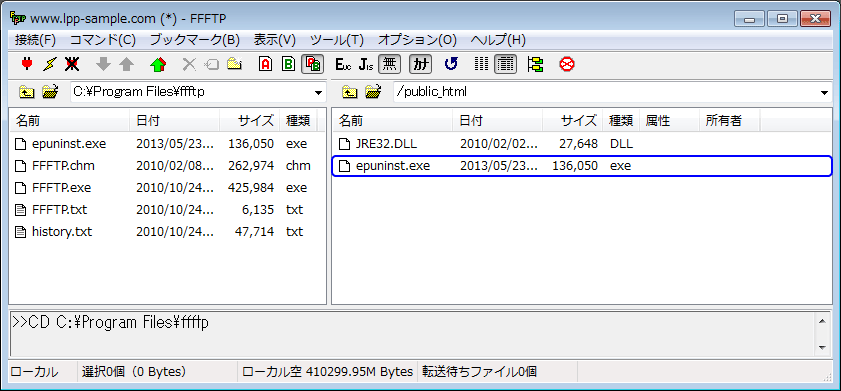Viewport: 841px width, 391px height.
Task: Expand the local path C:¥Program Files¥ffftp dropdown
Action: click(x=319, y=92)
